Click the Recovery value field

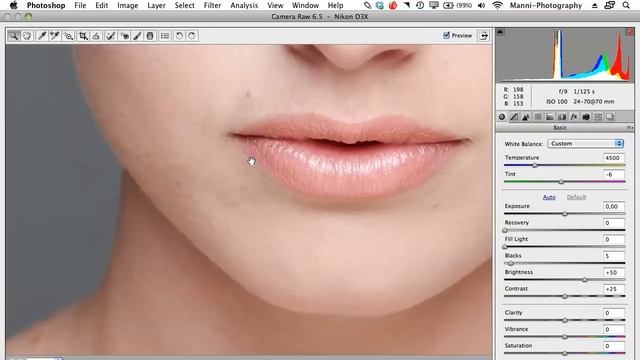pyautogui.click(x=613, y=223)
